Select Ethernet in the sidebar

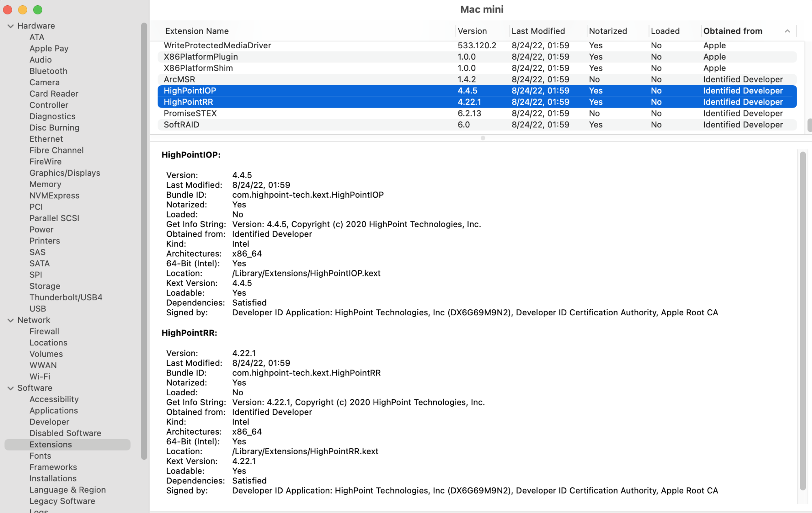pos(46,139)
